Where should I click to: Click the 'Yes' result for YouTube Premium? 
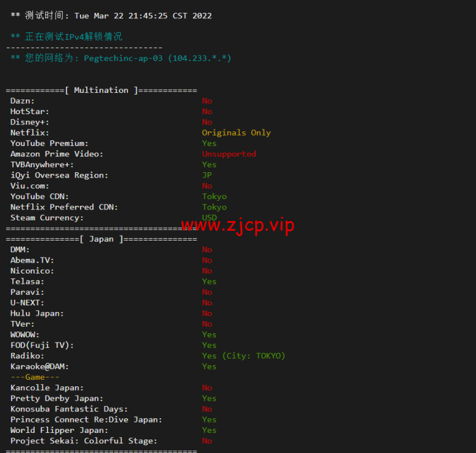point(209,143)
